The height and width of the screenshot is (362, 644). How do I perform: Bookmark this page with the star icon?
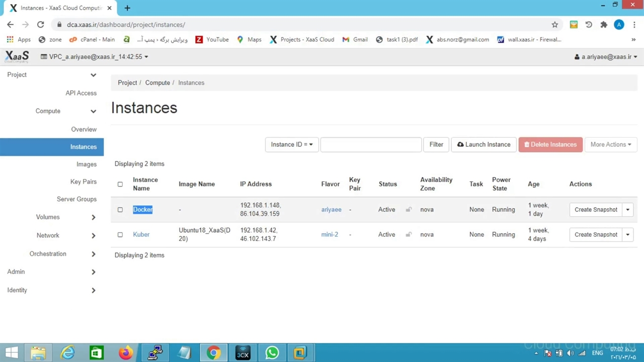point(554,24)
